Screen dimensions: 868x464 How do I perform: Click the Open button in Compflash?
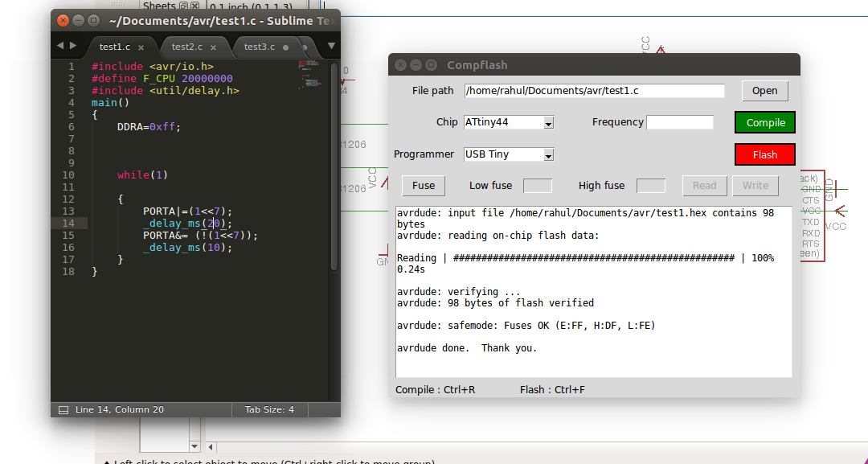[764, 91]
